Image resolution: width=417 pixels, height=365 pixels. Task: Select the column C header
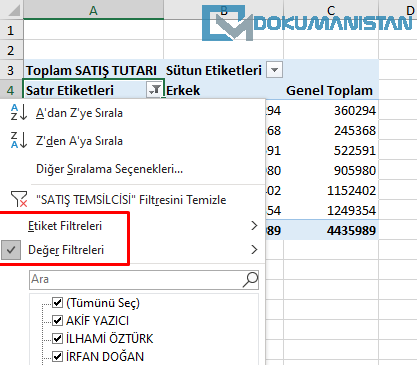click(x=331, y=10)
